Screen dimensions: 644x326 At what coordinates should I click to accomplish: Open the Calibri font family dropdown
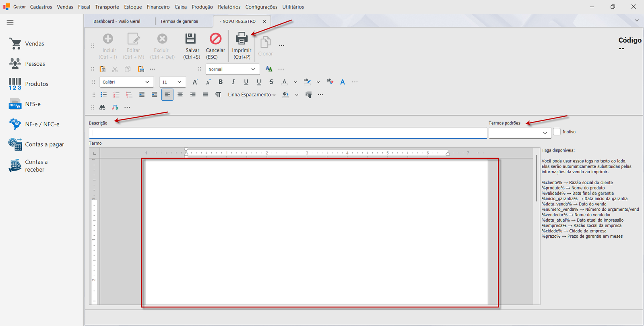126,82
